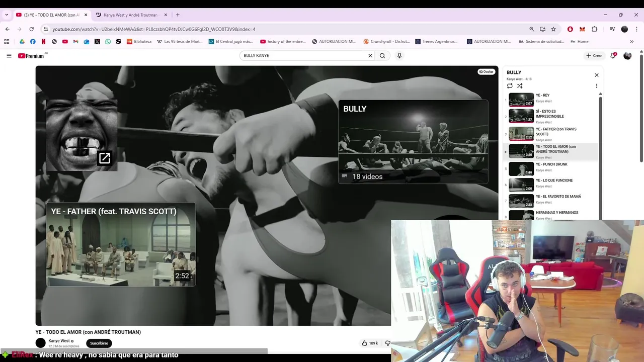Screen dimensions: 644x362
Task: Open the Crear upload menu
Action: pos(594,56)
